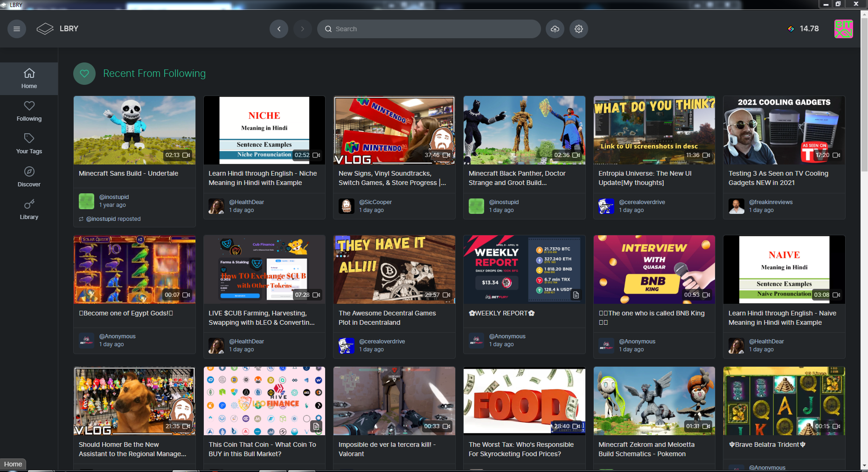This screenshot has width=868, height=472.
Task: Open @inostupid avatar under Minecraft Sans Build
Action: 86,201
